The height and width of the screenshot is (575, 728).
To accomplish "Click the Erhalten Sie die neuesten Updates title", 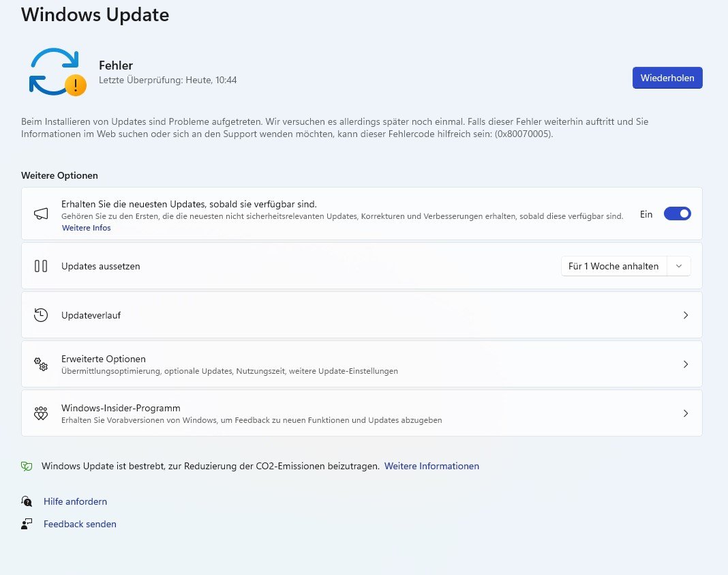I will pos(189,205).
